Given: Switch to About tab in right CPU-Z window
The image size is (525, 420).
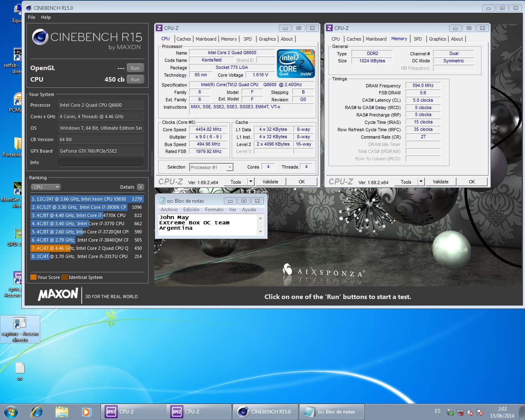Looking at the screenshot, I should pos(457,39).
